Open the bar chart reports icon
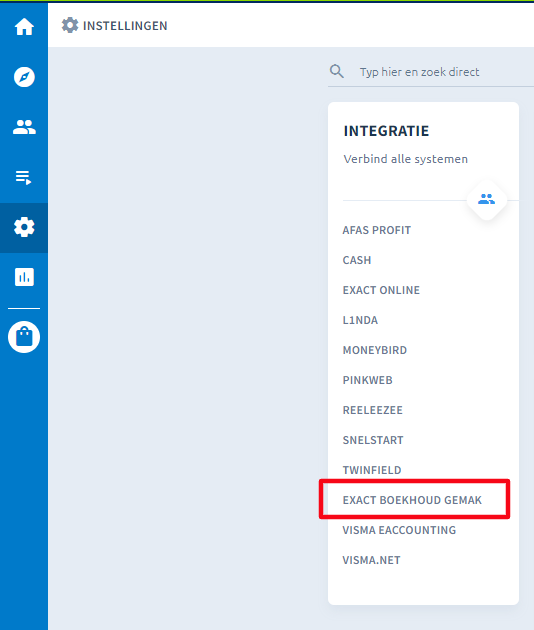This screenshot has width=534, height=630. [x=24, y=277]
